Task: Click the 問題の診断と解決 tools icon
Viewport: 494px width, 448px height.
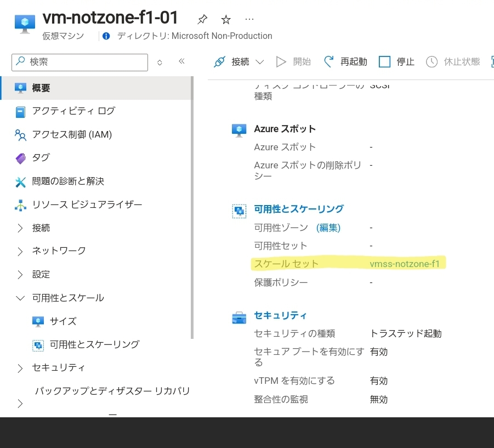Action: coord(20,182)
